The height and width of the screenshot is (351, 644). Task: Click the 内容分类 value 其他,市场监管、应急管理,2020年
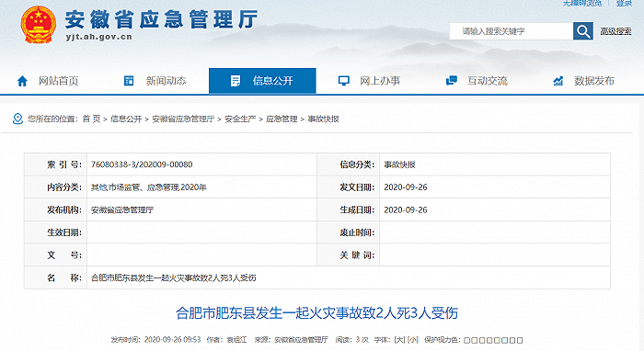tap(149, 187)
